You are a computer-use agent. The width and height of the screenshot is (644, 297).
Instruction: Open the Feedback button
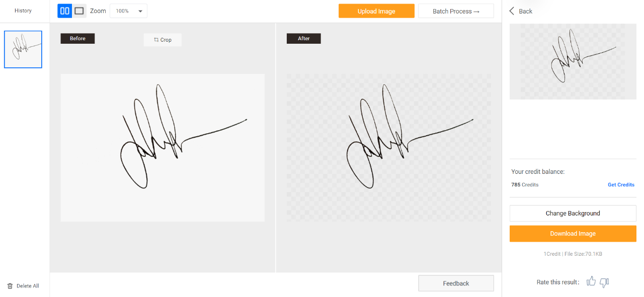click(x=456, y=283)
